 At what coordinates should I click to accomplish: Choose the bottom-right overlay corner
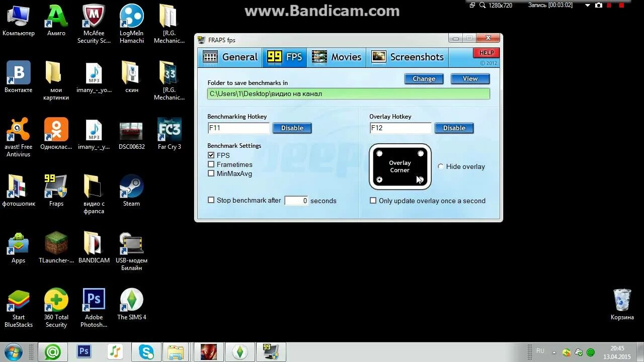[421, 179]
